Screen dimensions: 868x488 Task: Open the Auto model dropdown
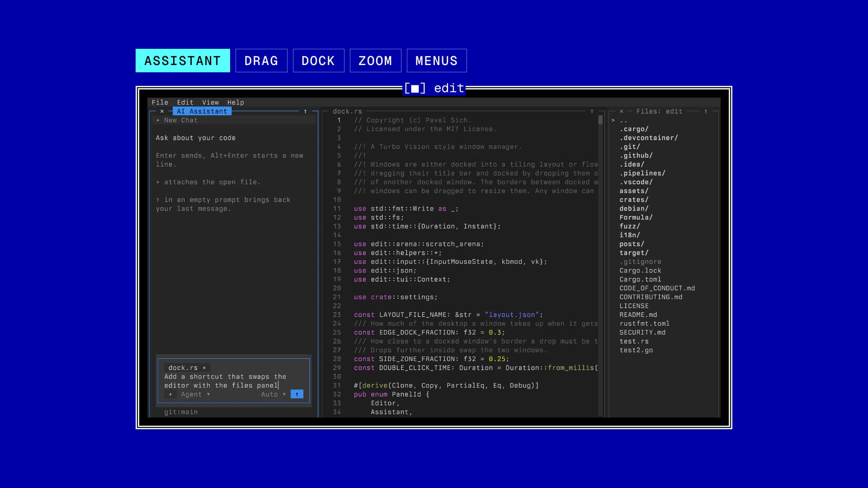coord(274,394)
